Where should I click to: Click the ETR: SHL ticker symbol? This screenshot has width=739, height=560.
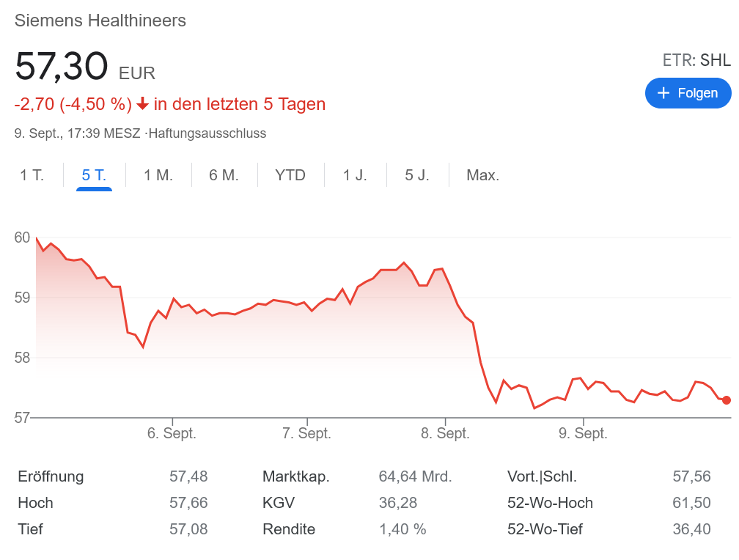[696, 60]
